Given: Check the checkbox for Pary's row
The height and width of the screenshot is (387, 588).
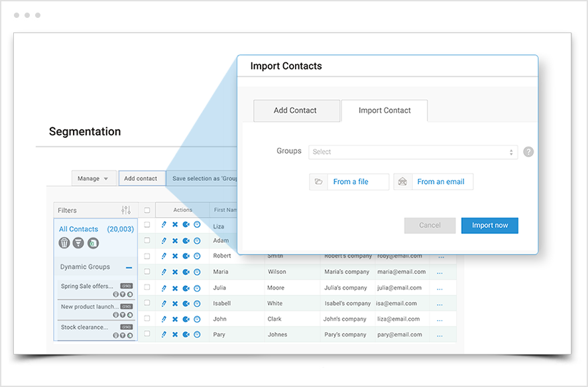Looking at the screenshot, I should (x=147, y=334).
